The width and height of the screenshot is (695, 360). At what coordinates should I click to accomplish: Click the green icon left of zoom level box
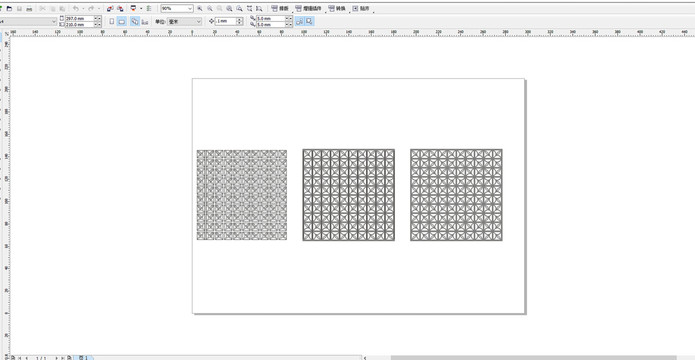[149, 8]
